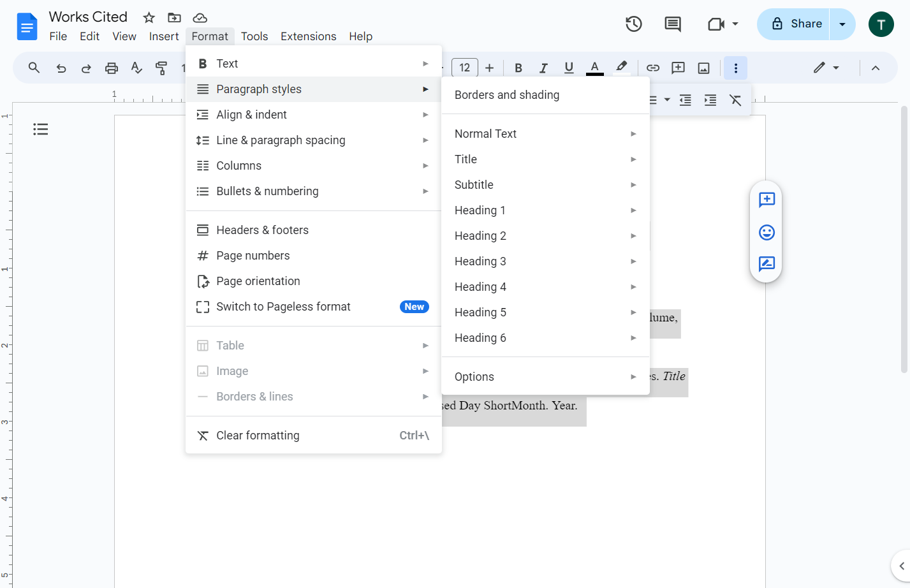The width and height of the screenshot is (910, 588).
Task: Increase indent in overflow toolbar
Action: point(710,100)
